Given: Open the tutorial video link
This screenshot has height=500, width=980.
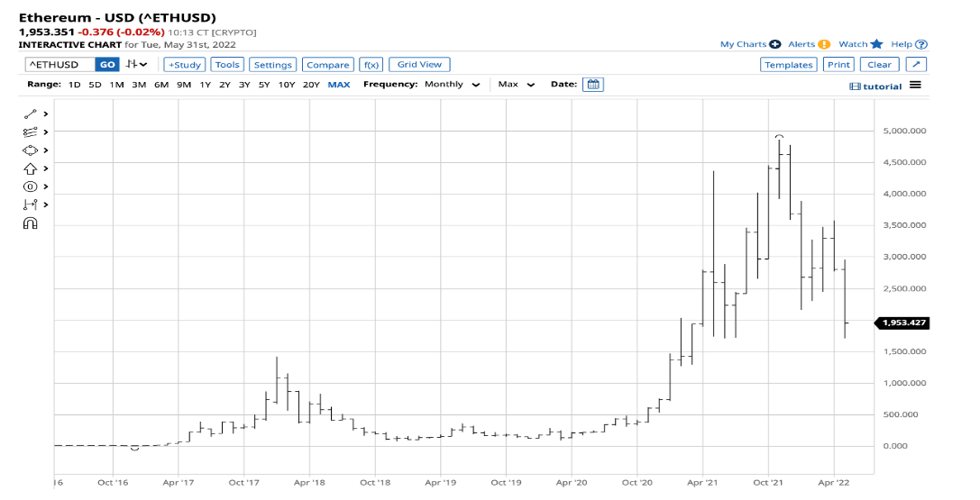Looking at the screenshot, I should [x=875, y=86].
